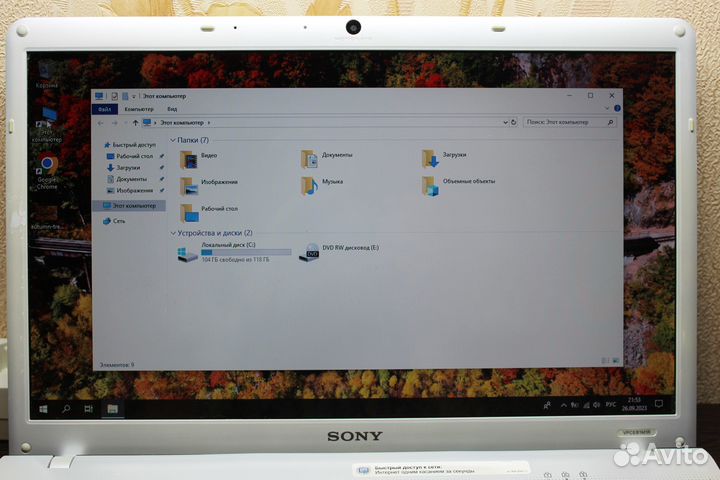Select Рабочий стол in the navigation pane
The width and height of the screenshot is (720, 480).
click(x=130, y=156)
